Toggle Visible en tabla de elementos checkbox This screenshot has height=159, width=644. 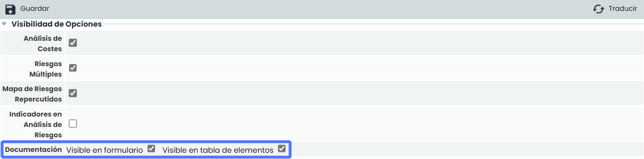pyautogui.click(x=282, y=149)
